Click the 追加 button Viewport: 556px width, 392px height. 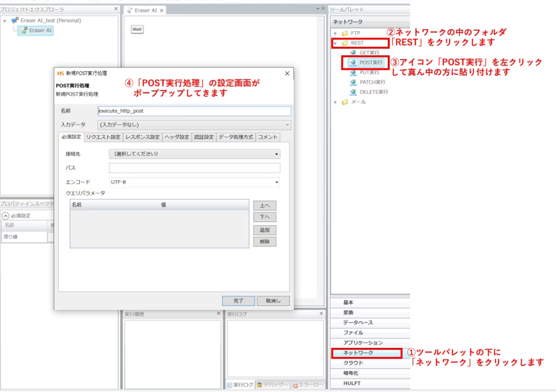(x=264, y=230)
